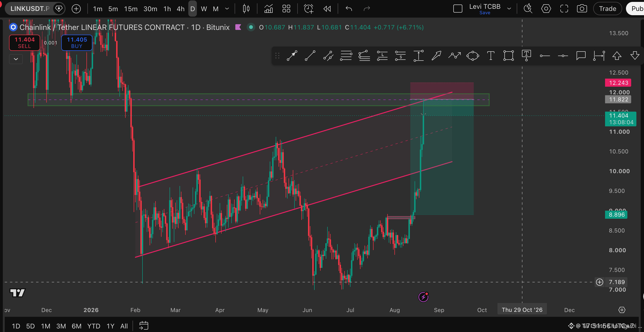Open the candlestick chart type menu
The image size is (644, 332).
point(246,9)
